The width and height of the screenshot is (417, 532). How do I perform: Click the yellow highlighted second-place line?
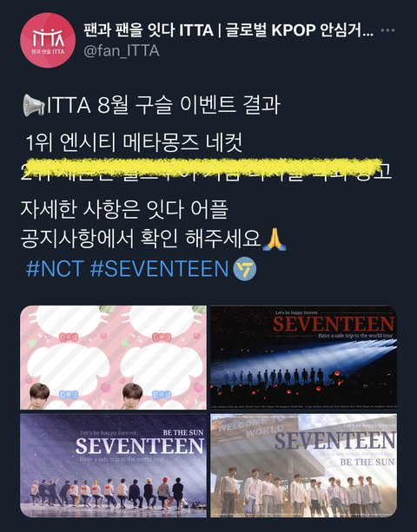[206, 171]
